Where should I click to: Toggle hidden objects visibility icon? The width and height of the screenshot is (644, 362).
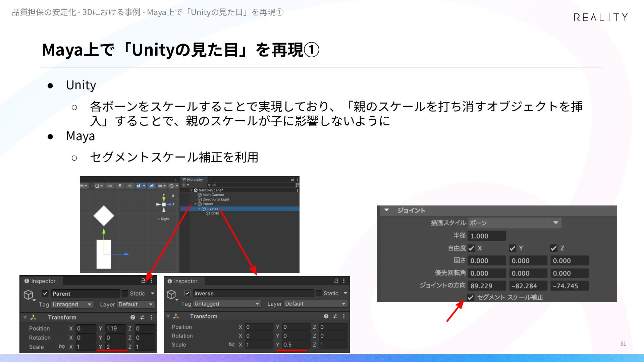[151, 186]
